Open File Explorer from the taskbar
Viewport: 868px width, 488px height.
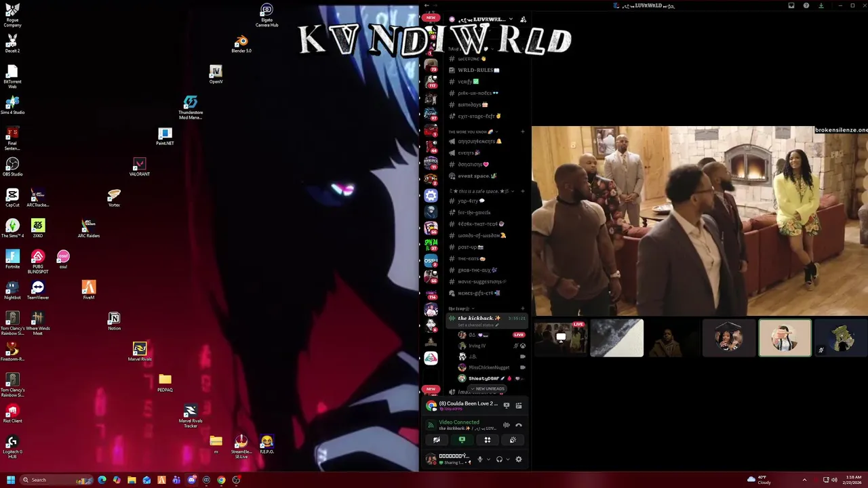click(x=132, y=480)
